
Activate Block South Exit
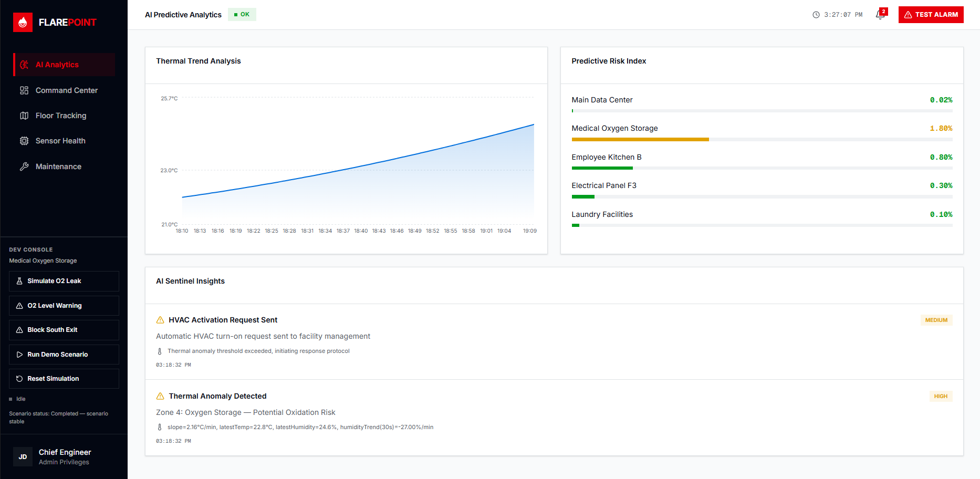coord(64,329)
